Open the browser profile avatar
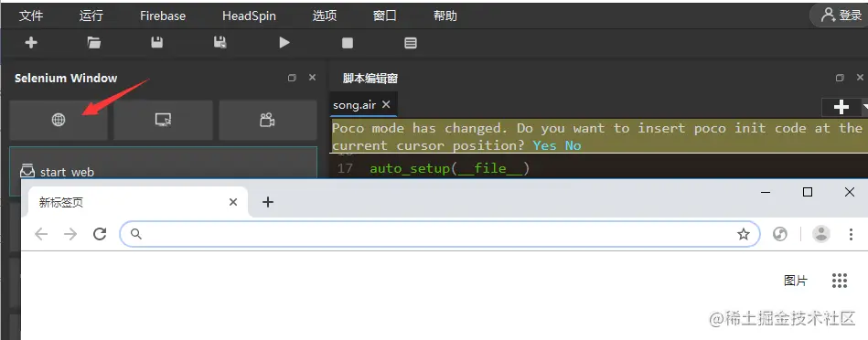868x340 pixels. pos(821,234)
